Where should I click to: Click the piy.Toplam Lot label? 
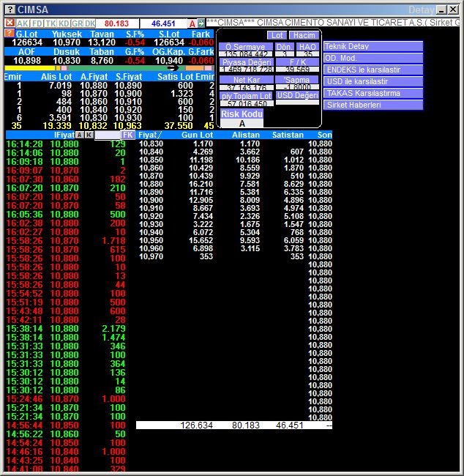pos(247,96)
